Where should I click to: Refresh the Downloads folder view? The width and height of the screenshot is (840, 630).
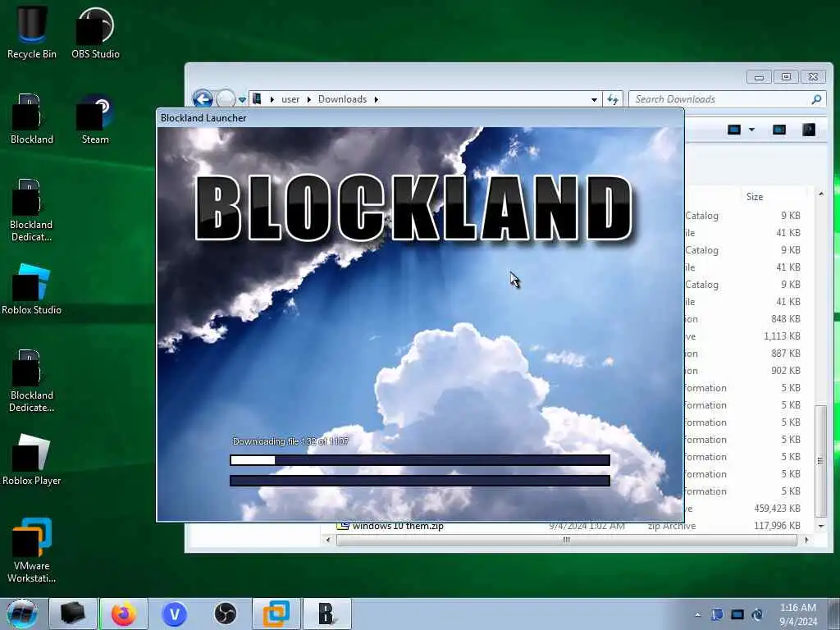(613, 99)
